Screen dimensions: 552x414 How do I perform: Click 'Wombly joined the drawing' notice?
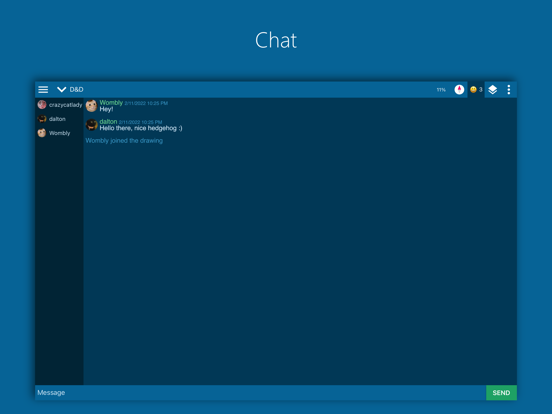tap(124, 140)
